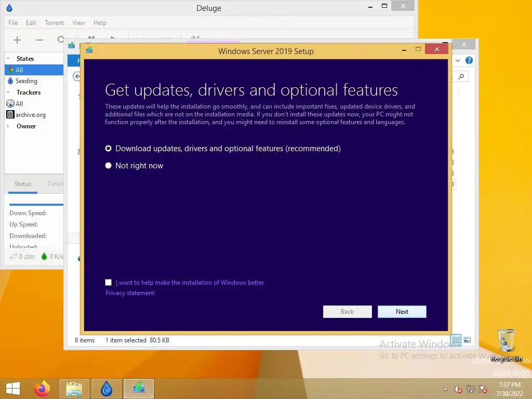
Task: Click the Action Center flag icon
Action: click(x=483, y=389)
